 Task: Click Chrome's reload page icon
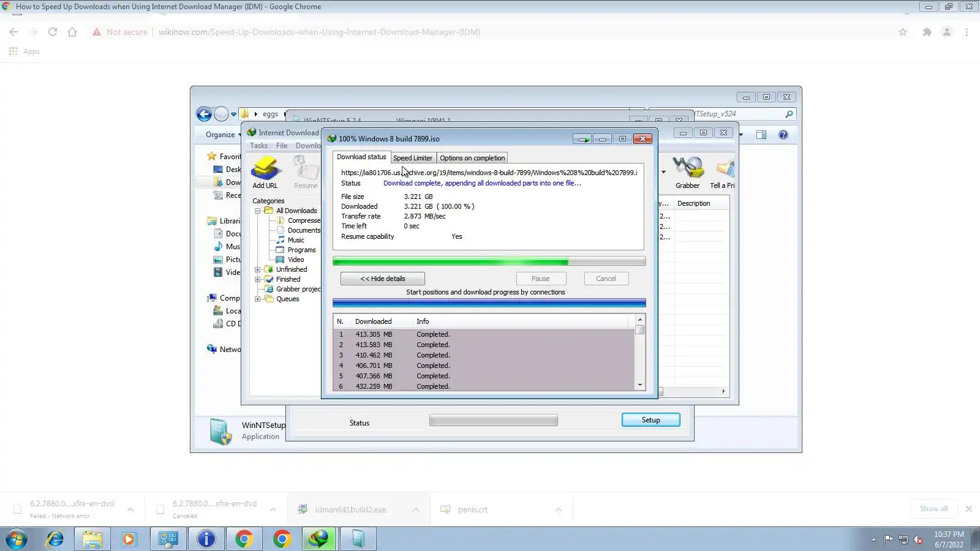coord(53,32)
